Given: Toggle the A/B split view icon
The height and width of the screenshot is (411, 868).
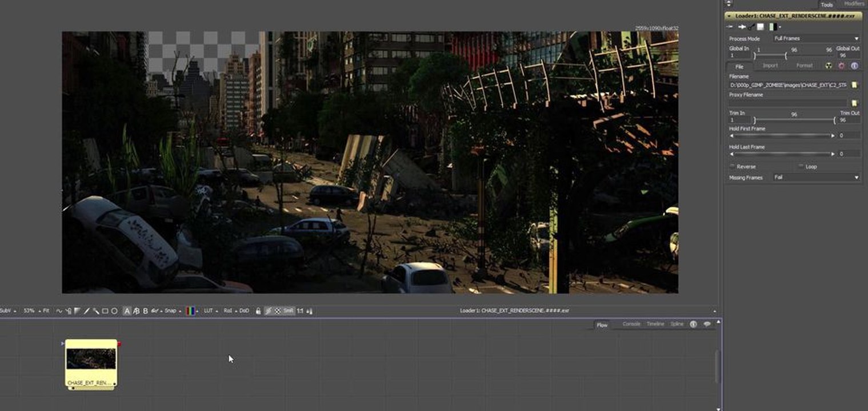Looking at the screenshot, I should click(x=136, y=311).
